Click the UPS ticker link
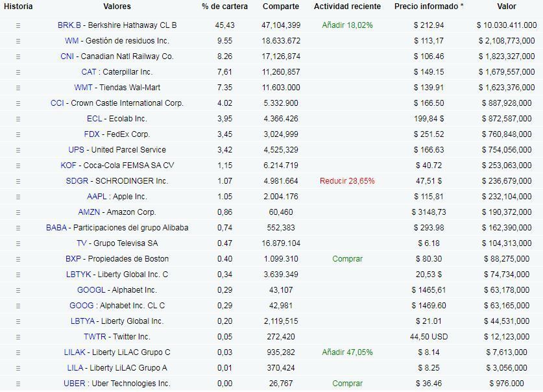The width and height of the screenshot is (543, 392). 76,150
